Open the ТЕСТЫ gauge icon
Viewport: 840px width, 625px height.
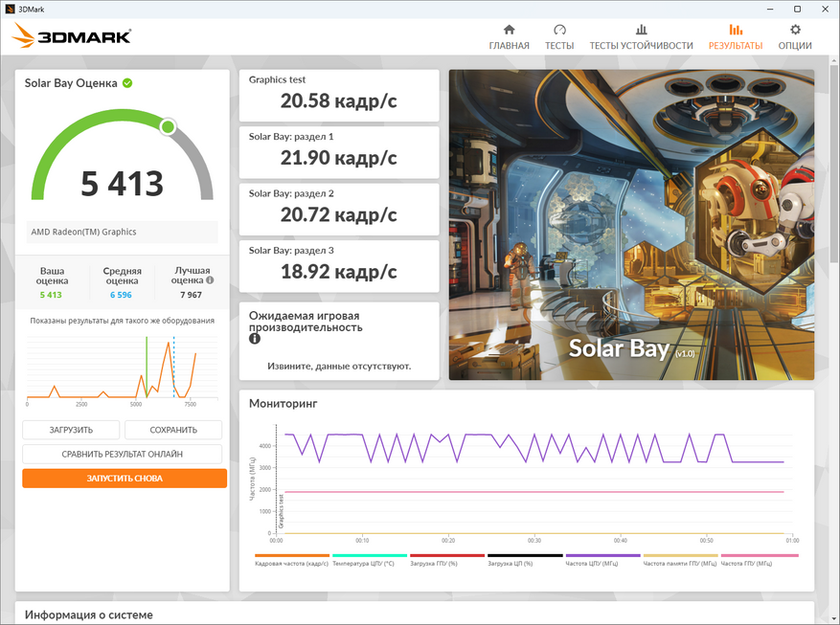click(559, 30)
